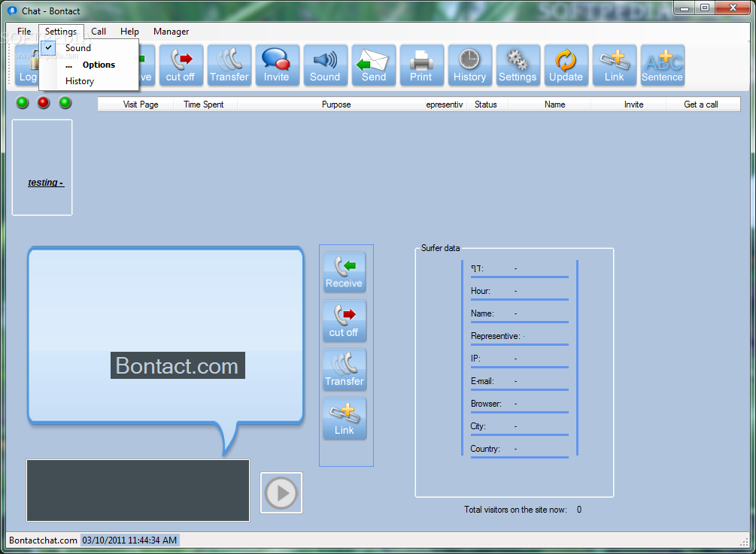Choose Options in the Settings menu
The image size is (756, 554).
(x=99, y=65)
